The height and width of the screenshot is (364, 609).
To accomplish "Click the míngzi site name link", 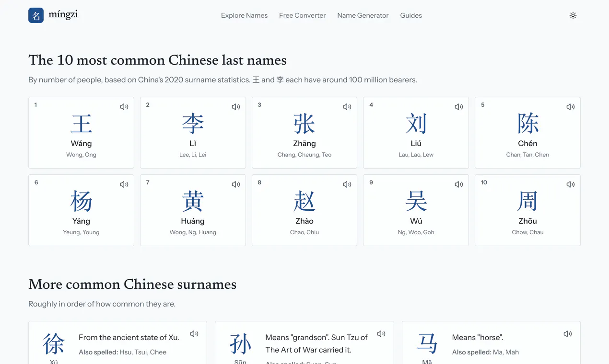I will pyautogui.click(x=63, y=15).
